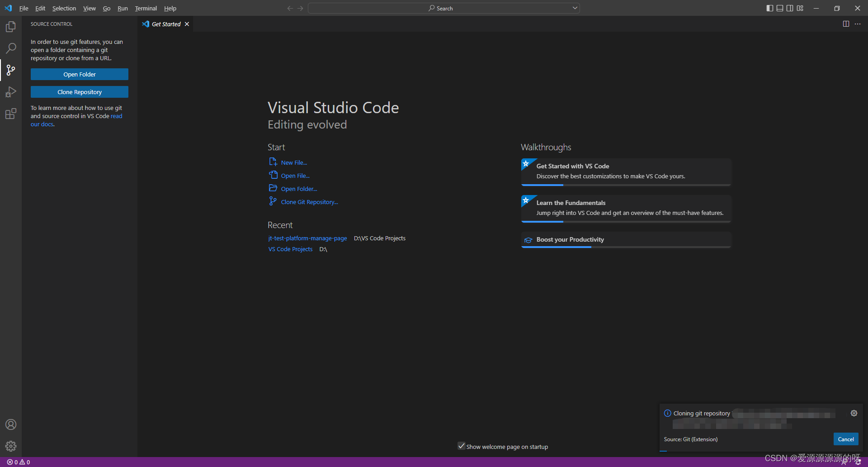This screenshot has height=467, width=868.
Task: Click the Clone Repository button
Action: [x=80, y=92]
